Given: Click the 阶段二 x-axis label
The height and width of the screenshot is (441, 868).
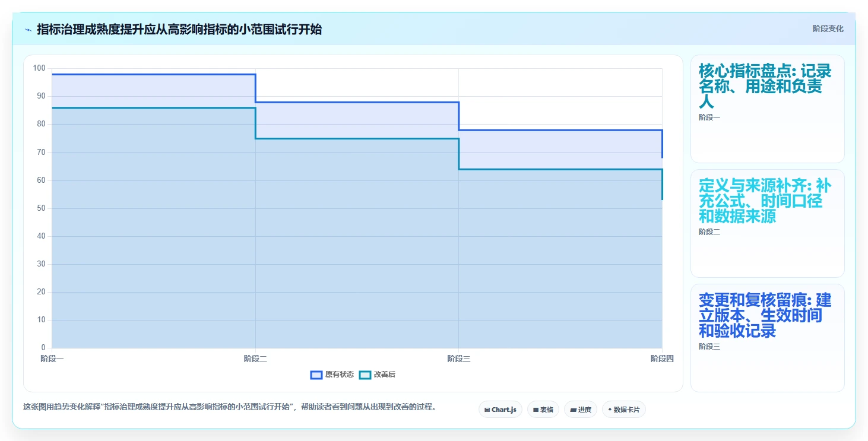Looking at the screenshot, I should 255,358.
